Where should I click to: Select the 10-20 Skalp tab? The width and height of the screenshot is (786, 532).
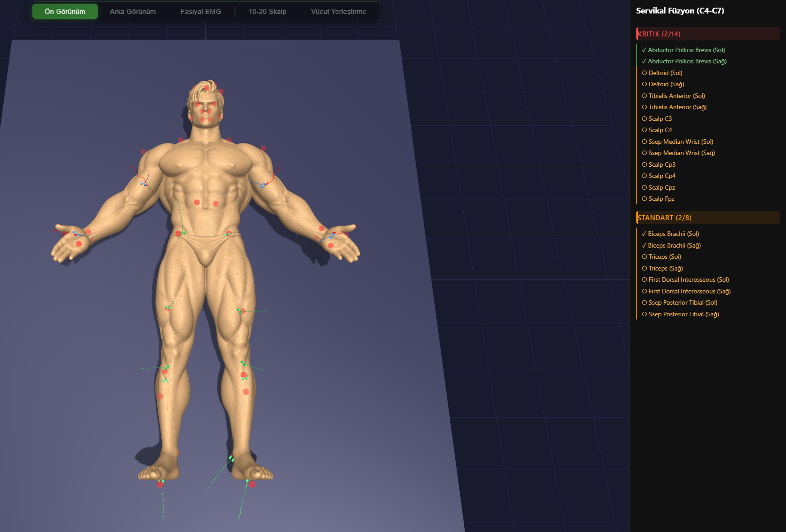pos(267,12)
